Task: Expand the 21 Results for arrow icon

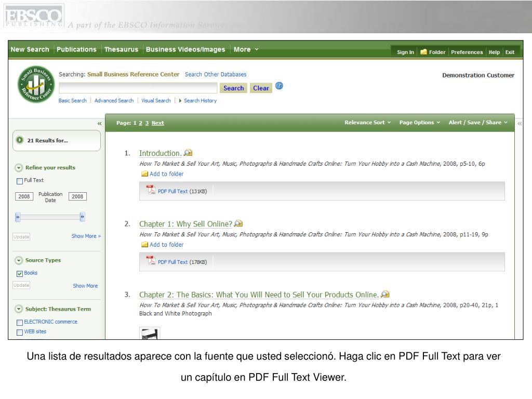Action: click(x=20, y=140)
